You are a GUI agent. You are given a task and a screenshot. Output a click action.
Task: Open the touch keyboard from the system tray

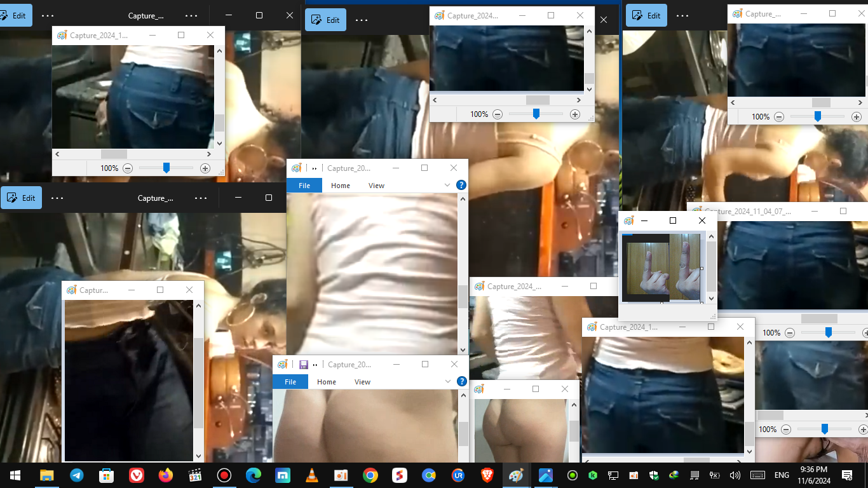coord(756,475)
